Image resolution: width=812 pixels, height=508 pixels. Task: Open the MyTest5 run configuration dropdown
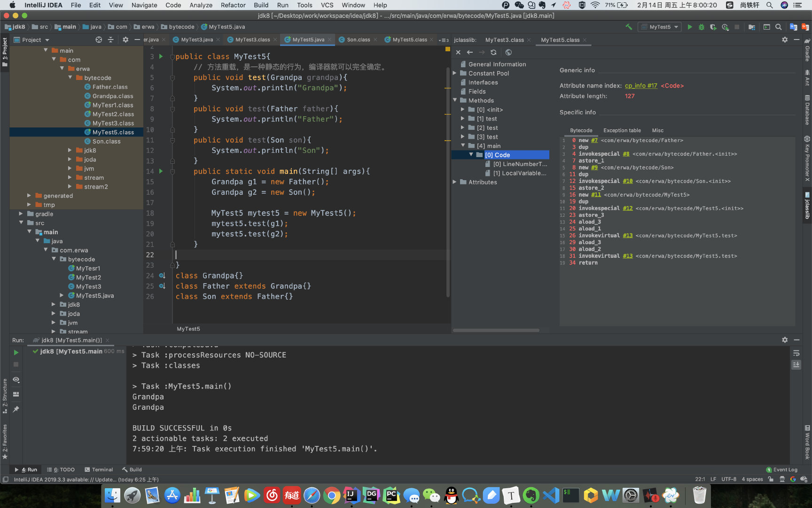click(x=660, y=27)
